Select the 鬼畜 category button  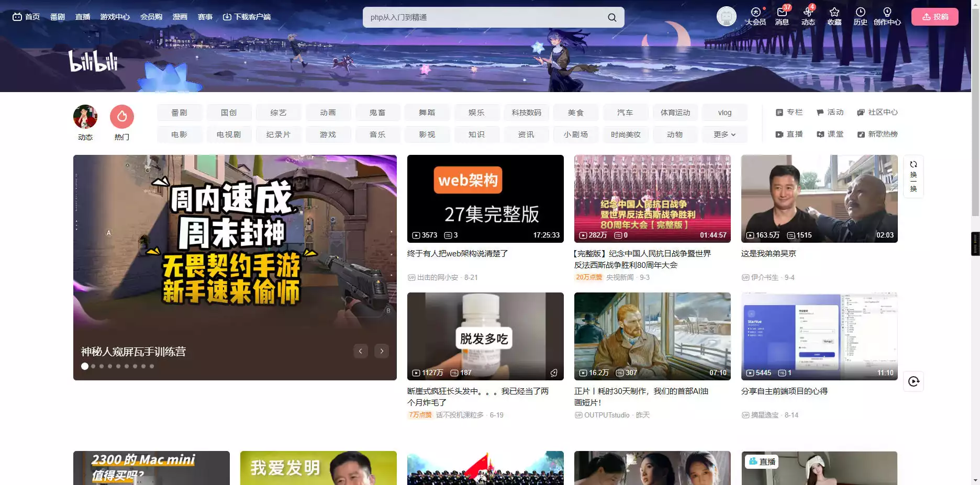click(377, 112)
